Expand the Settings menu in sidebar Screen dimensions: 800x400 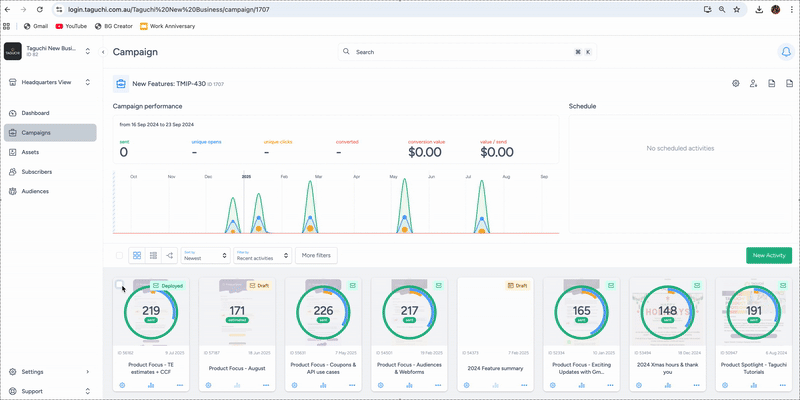coord(50,371)
